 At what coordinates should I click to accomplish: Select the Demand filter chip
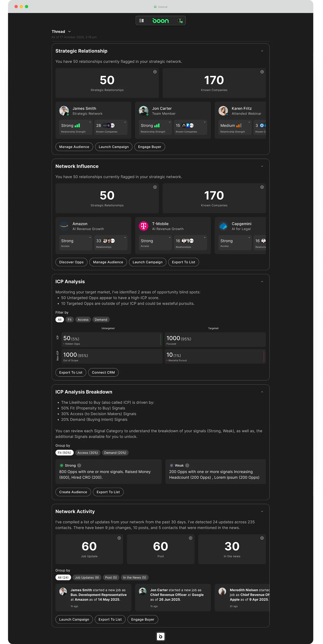[x=101, y=320]
